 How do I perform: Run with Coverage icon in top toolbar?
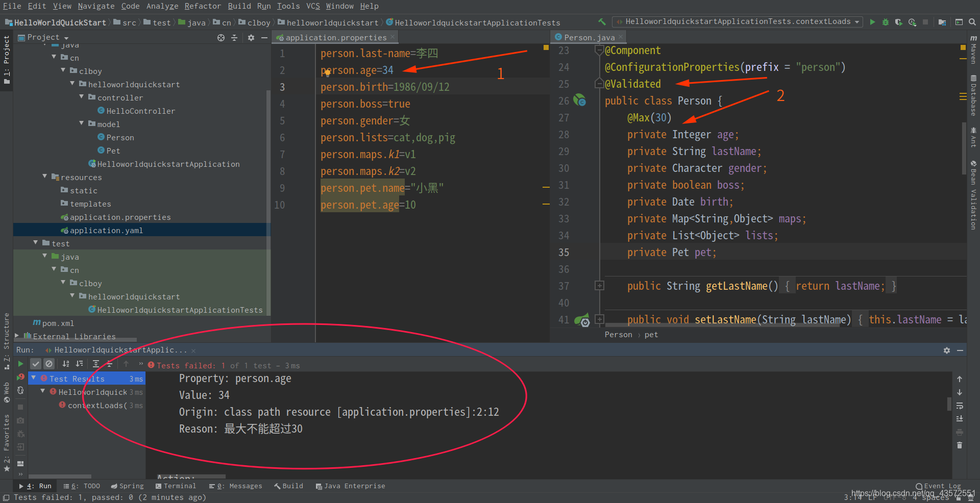pos(899,22)
